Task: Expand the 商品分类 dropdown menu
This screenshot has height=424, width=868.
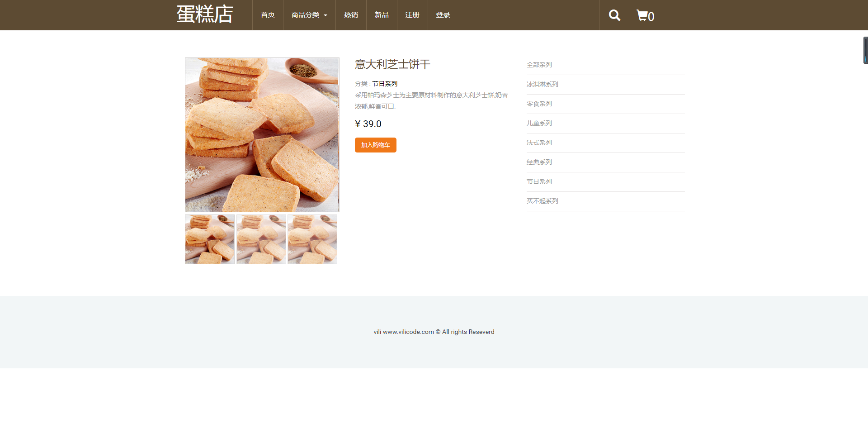Action: [x=309, y=15]
